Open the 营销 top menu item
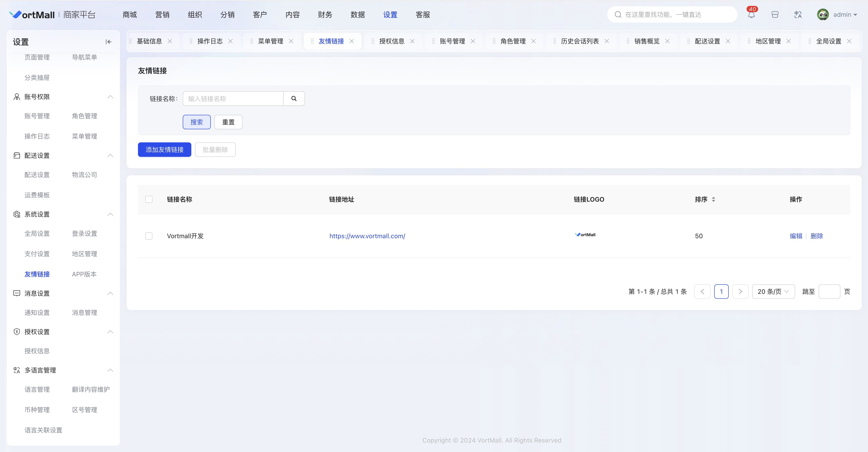The width and height of the screenshot is (868, 452). pyautogui.click(x=162, y=15)
